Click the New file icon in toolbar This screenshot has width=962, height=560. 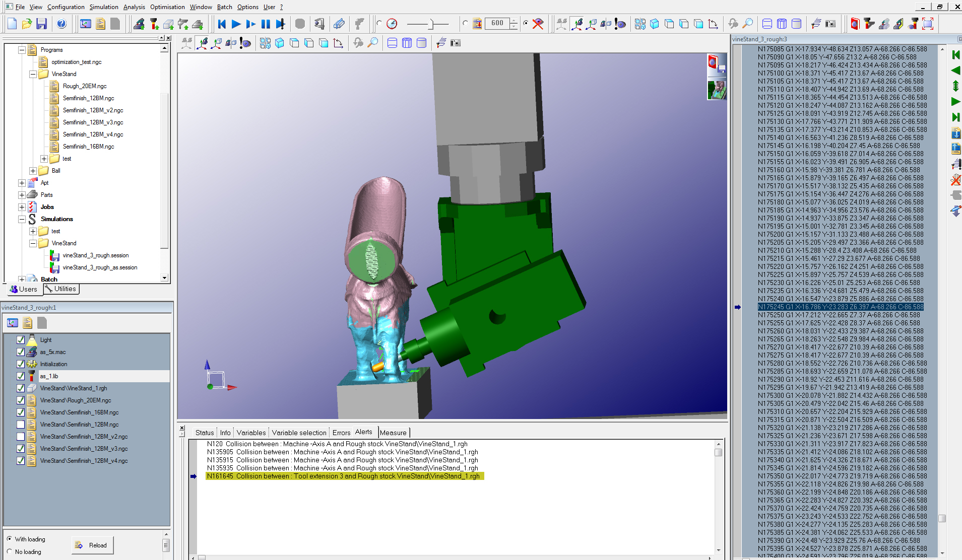[13, 24]
